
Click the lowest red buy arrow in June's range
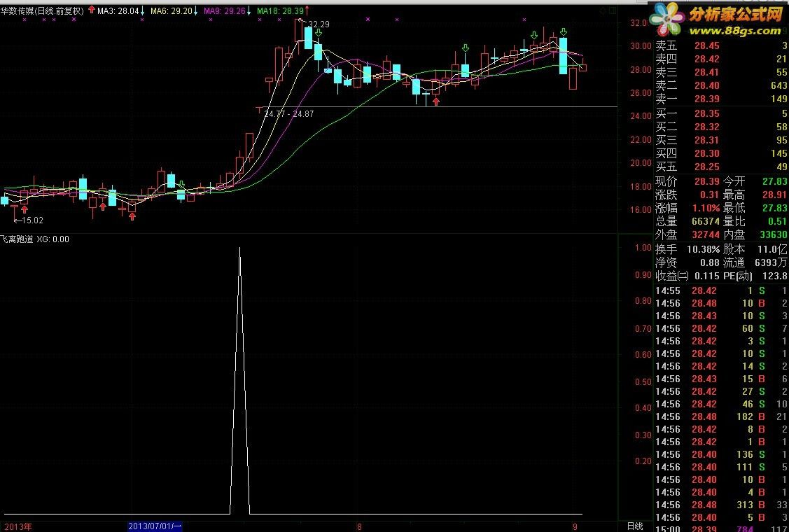132,216
